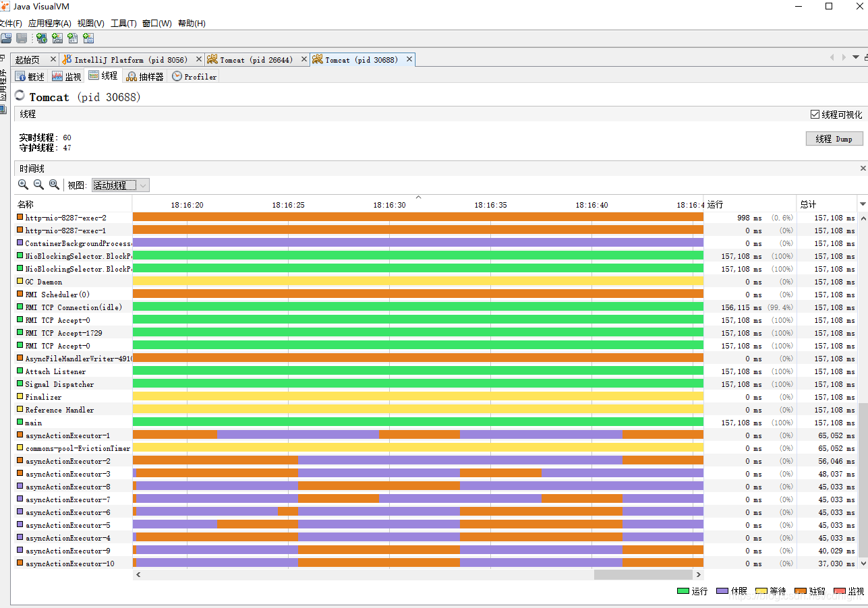Switch to the Profiler tab
This screenshot has width=868, height=608.
coord(194,76)
